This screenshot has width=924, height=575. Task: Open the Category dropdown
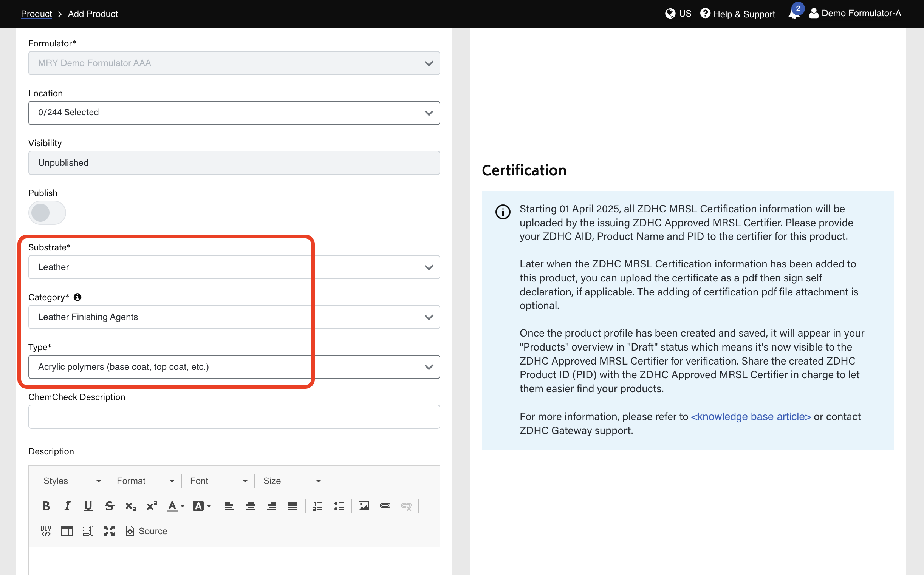[x=234, y=317]
